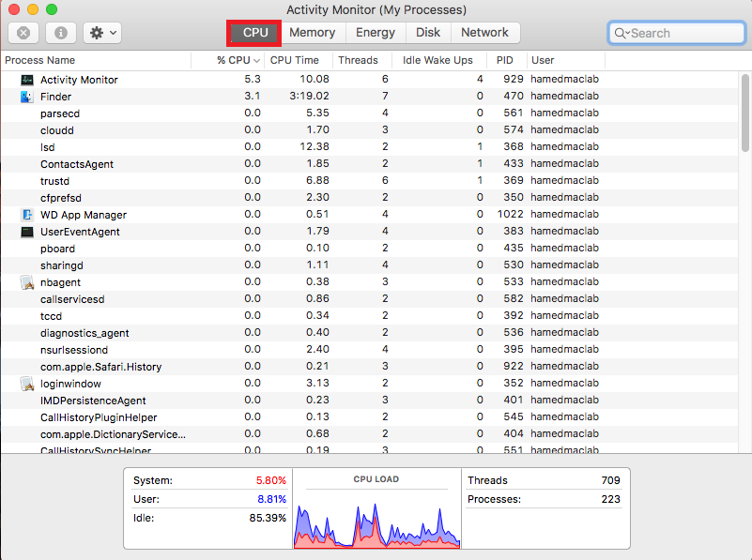The image size is (752, 560).
Task: Select the Activity Monitor process row
Action: point(369,80)
